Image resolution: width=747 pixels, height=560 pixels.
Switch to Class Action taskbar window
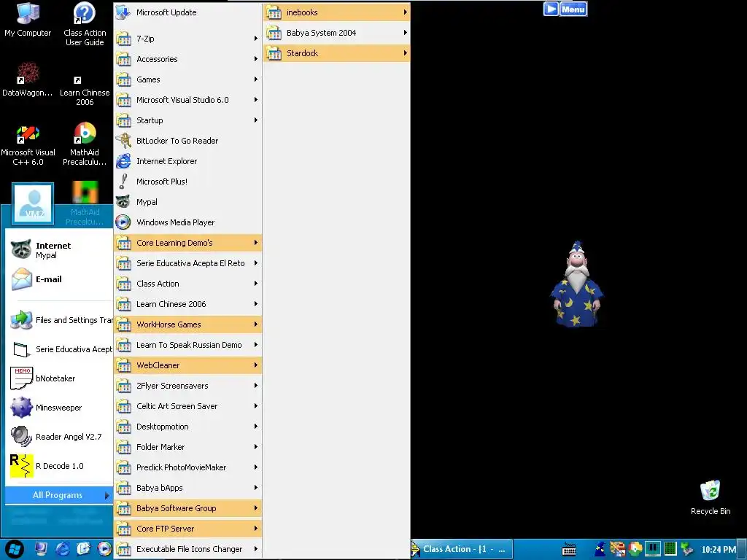[x=461, y=549]
